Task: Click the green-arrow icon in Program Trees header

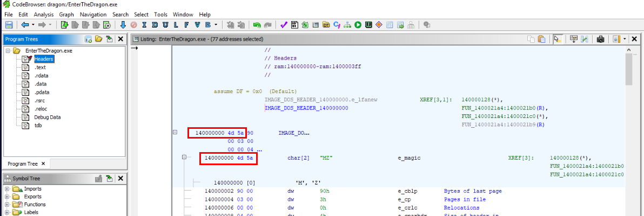Action: click(109, 39)
